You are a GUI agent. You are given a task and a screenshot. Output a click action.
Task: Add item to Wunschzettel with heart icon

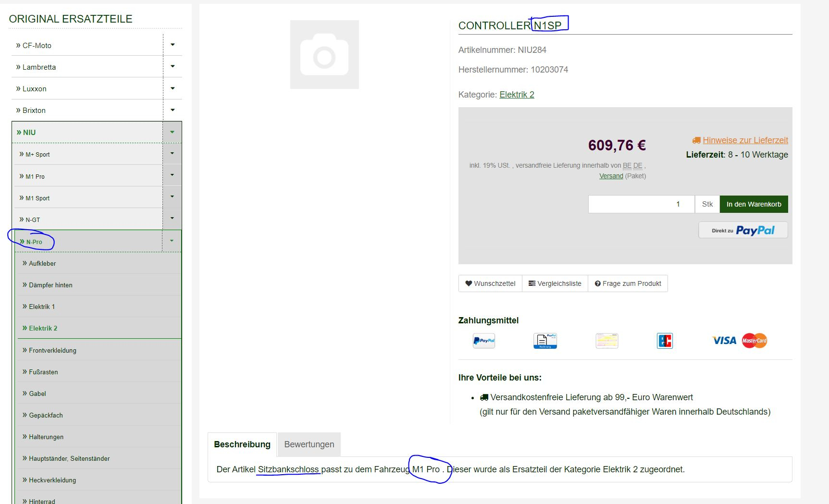tap(490, 283)
